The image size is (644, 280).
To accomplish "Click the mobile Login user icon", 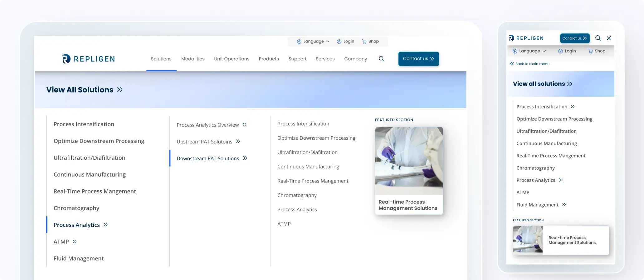I will click(x=560, y=51).
